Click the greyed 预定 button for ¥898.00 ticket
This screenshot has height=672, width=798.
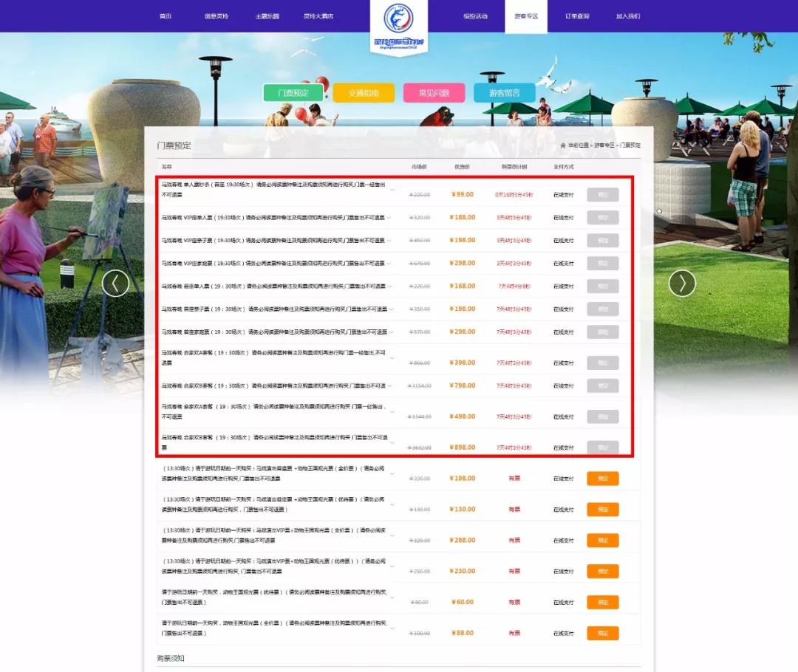pyautogui.click(x=602, y=448)
